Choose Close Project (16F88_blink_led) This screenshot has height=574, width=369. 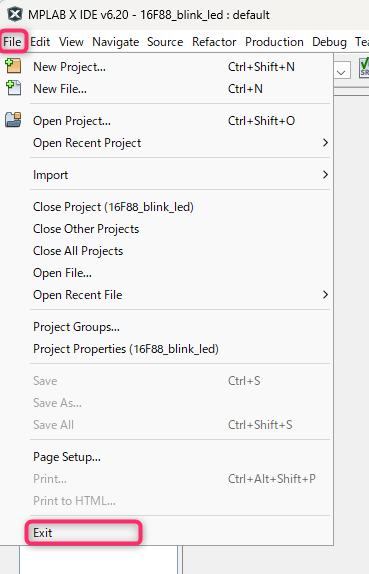113,207
